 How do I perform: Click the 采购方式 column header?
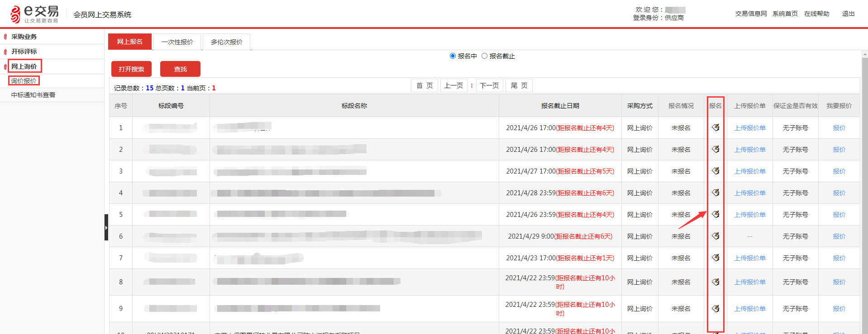point(640,106)
